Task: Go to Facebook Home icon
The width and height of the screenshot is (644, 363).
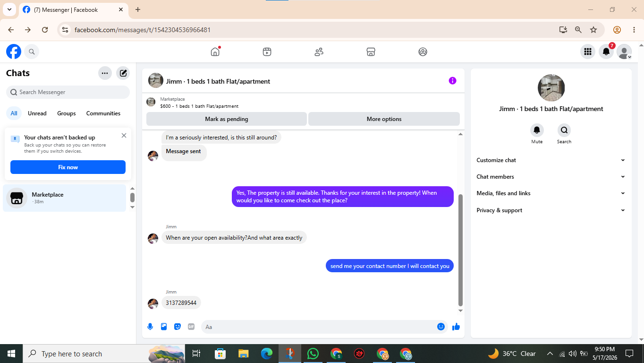Action: click(215, 52)
